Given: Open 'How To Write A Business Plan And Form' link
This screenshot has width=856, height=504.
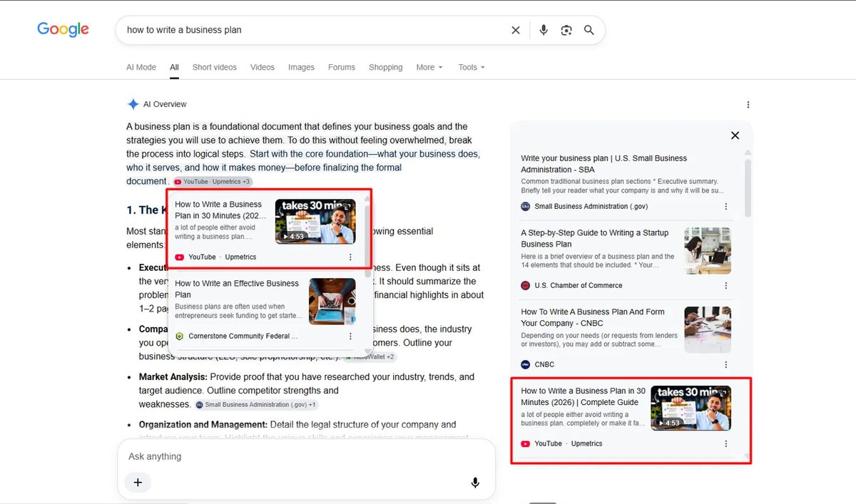Looking at the screenshot, I should click(x=593, y=317).
